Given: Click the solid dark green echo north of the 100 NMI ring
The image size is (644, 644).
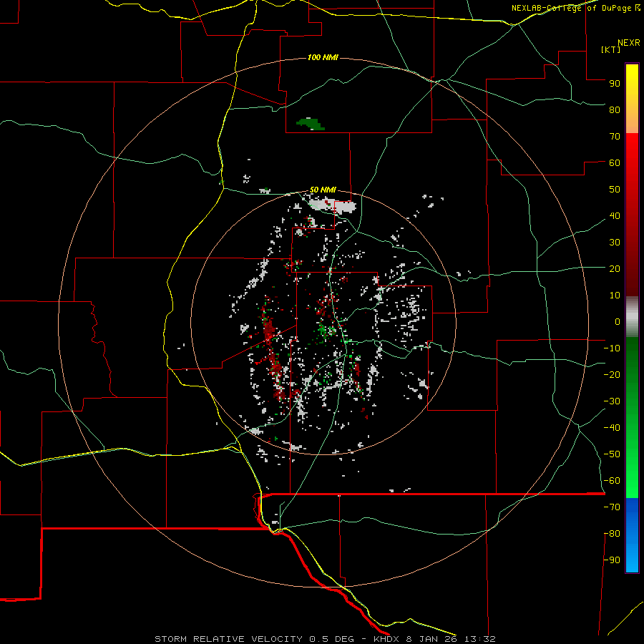Looking at the screenshot, I should [x=311, y=124].
